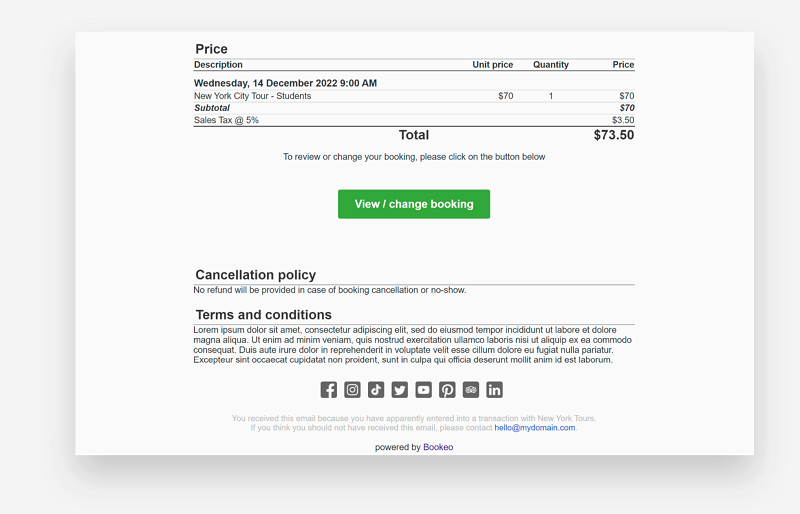Click the Total amount $73.50
The width and height of the screenshot is (800, 514).
613,135
